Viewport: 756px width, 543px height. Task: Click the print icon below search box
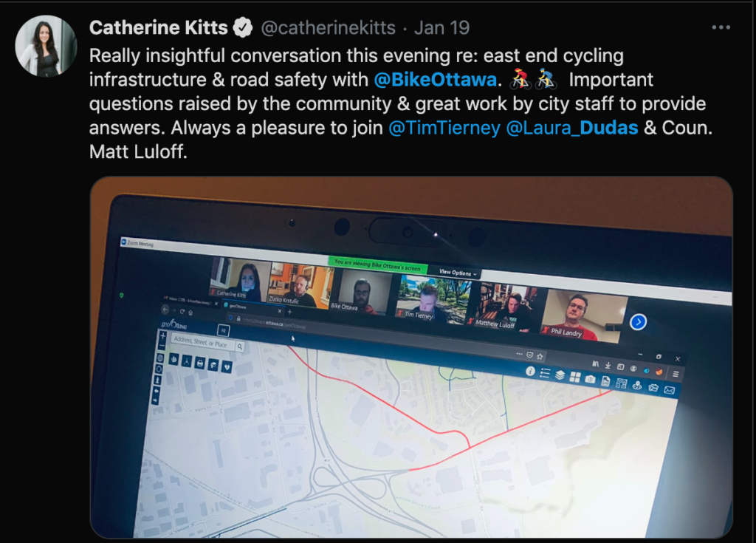(x=199, y=363)
